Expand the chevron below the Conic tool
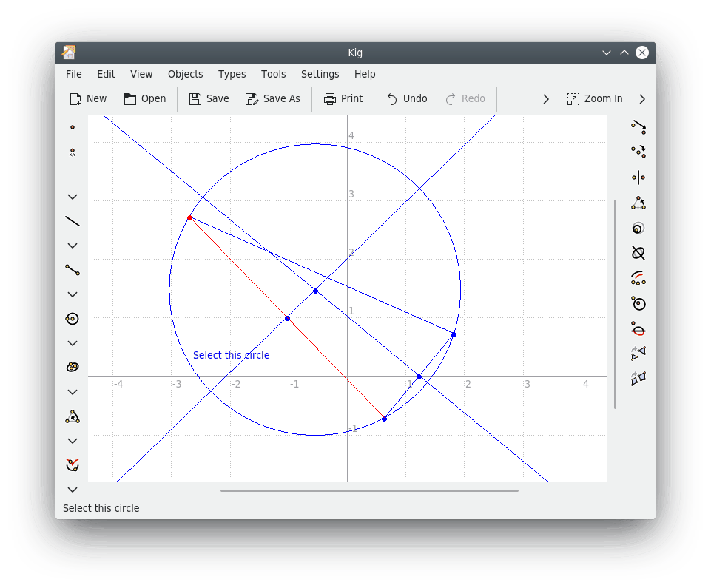 click(x=72, y=392)
